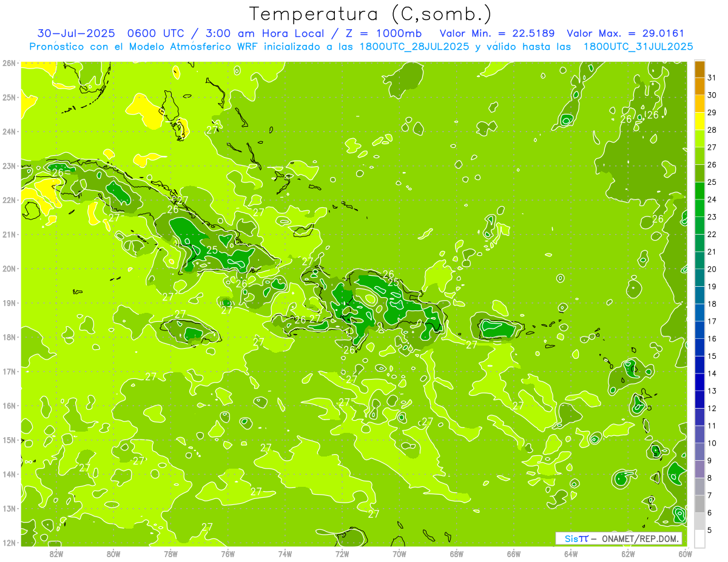The image size is (728, 562).
Task: Click 'Valor Min. = 22.5189' text
Action: [497, 33]
